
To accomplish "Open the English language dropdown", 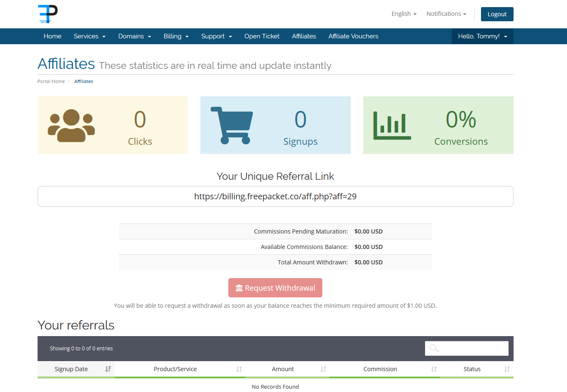I will pos(404,14).
